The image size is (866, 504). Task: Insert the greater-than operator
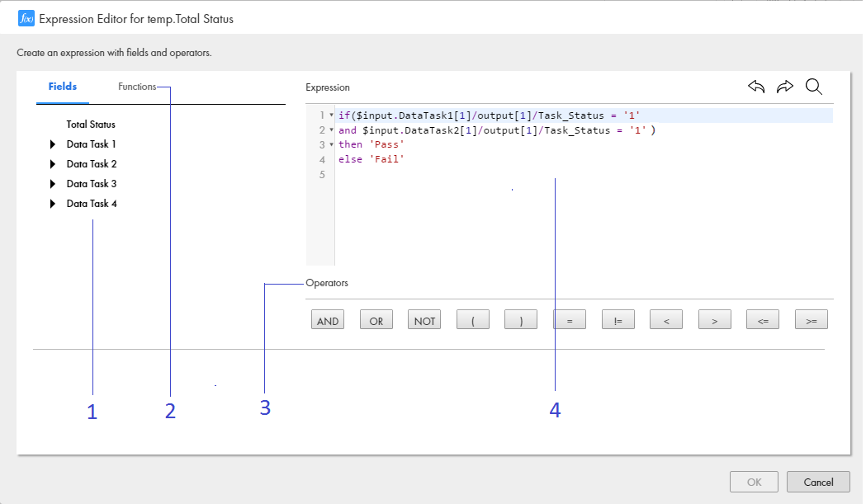coord(715,319)
